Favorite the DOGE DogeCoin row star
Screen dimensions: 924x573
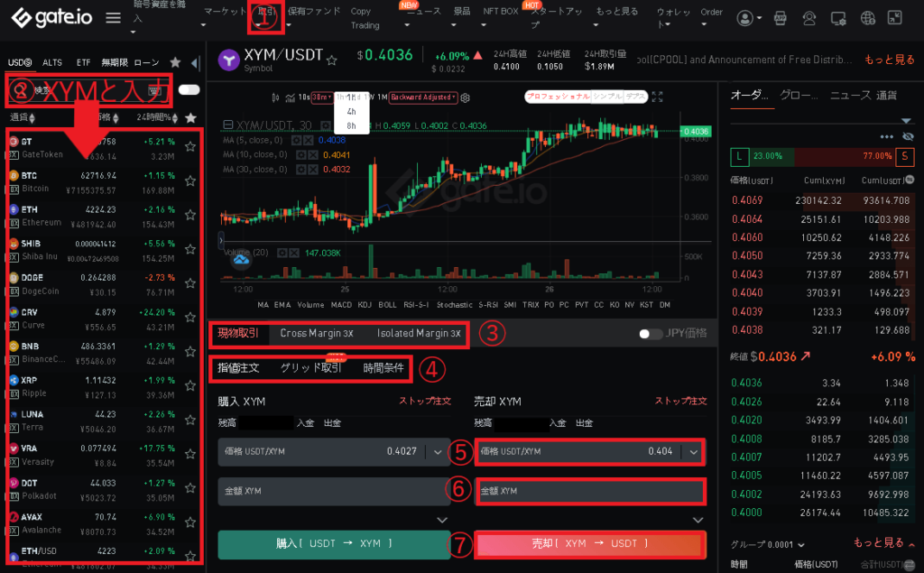pos(189,283)
